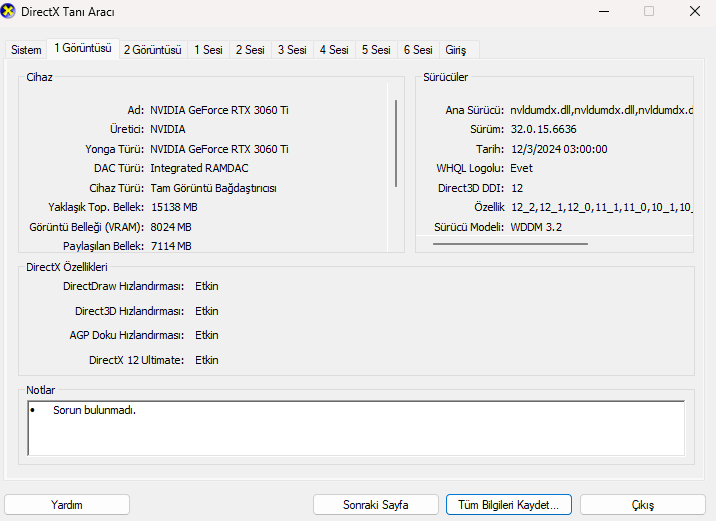Image resolution: width=716 pixels, height=521 pixels.
Task: Switch to the Sistem tab
Action: click(x=26, y=49)
